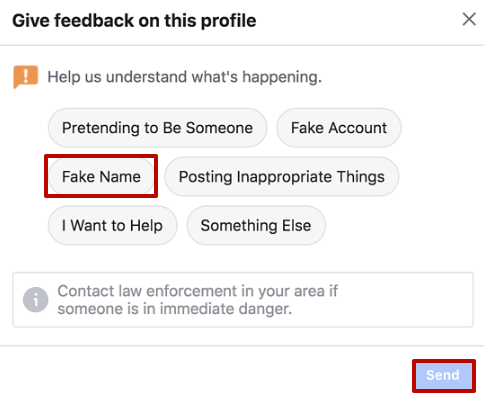Viewport: 484px width, 400px height.
Task: Choose the Something Else option
Action: click(256, 225)
